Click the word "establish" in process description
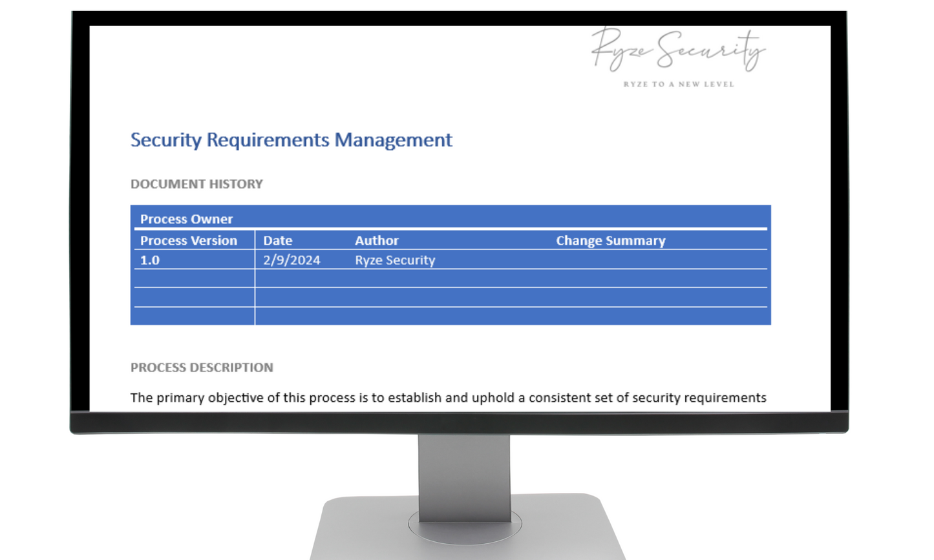The width and height of the screenshot is (934, 560). (x=415, y=398)
